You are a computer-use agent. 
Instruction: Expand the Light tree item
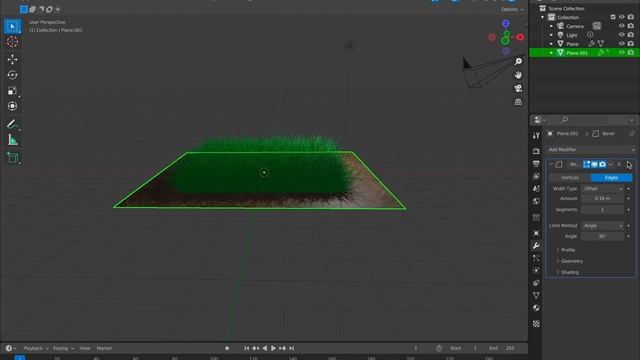coord(551,35)
